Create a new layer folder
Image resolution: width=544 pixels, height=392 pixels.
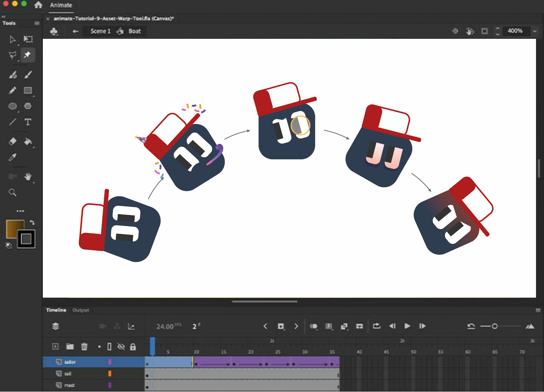pyautogui.click(x=70, y=347)
